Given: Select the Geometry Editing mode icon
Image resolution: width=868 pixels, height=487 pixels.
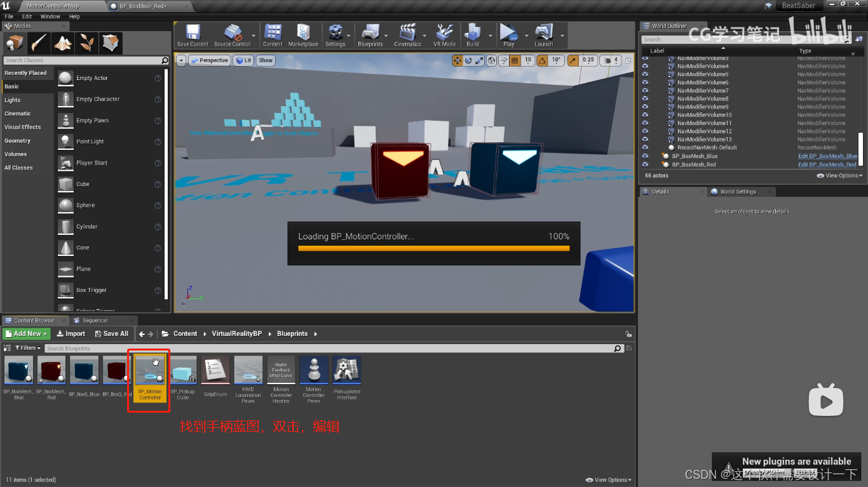Looking at the screenshot, I should click(x=111, y=43).
